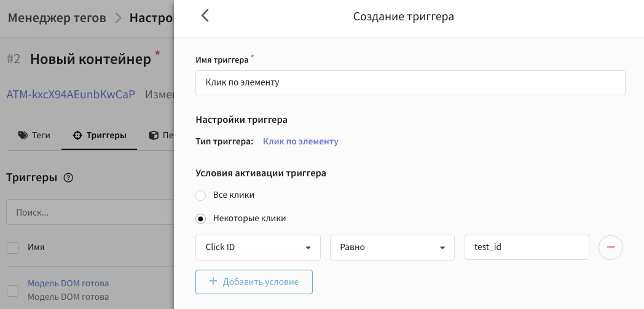644x309 pixels.
Task: Open the Модель DOM готова trigger link
Action: pyautogui.click(x=68, y=283)
